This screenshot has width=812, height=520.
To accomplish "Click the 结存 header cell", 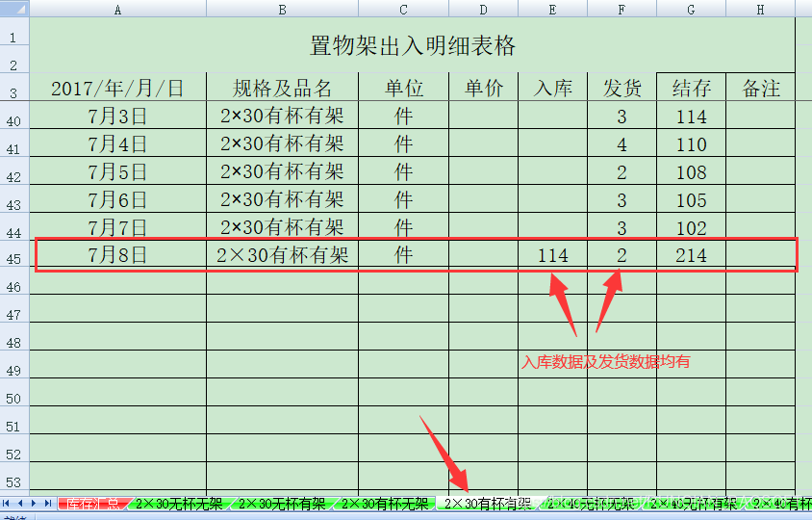I will [692, 87].
